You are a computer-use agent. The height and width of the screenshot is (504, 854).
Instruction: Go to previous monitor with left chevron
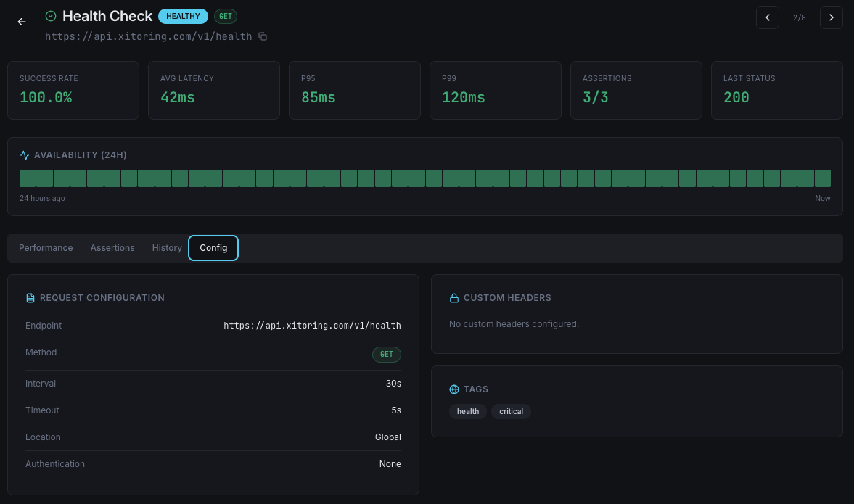pyautogui.click(x=768, y=17)
